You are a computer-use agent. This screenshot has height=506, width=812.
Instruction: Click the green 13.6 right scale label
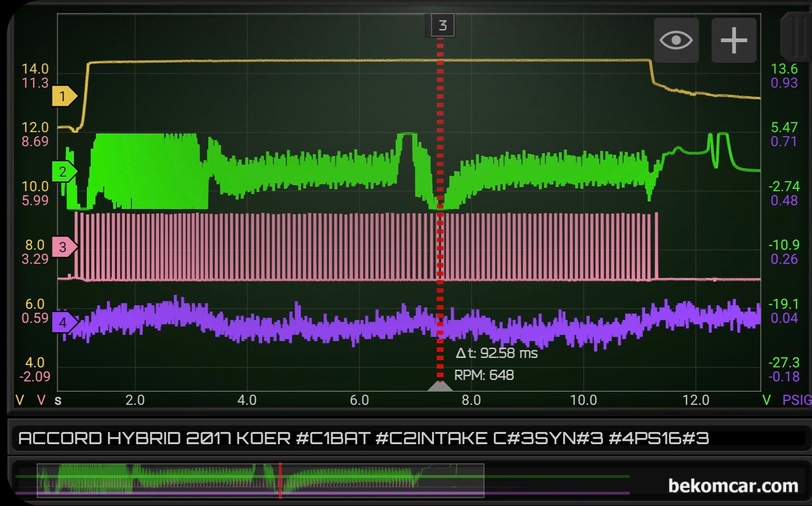click(784, 69)
